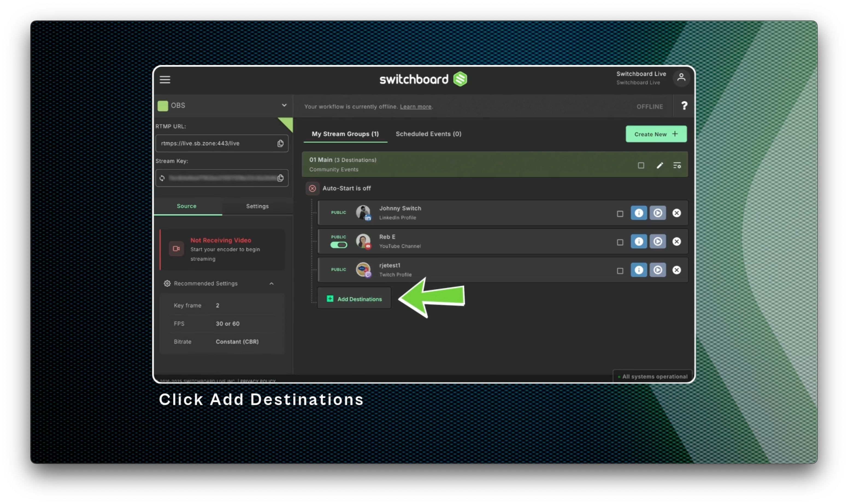Image resolution: width=848 pixels, height=504 pixels.
Task: Click Reb E channel avatar
Action: coord(363,241)
